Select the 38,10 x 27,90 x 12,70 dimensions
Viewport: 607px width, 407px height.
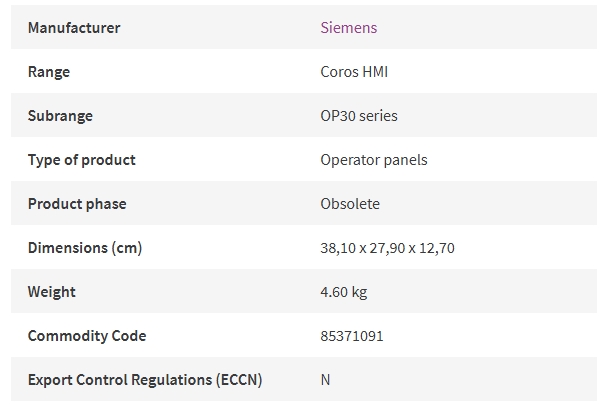387,248
